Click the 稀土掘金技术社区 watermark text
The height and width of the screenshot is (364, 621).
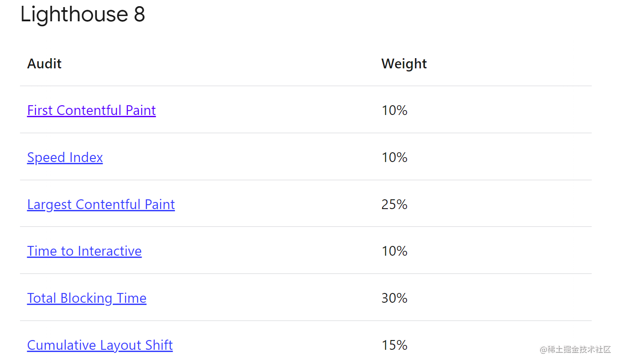pos(579,349)
